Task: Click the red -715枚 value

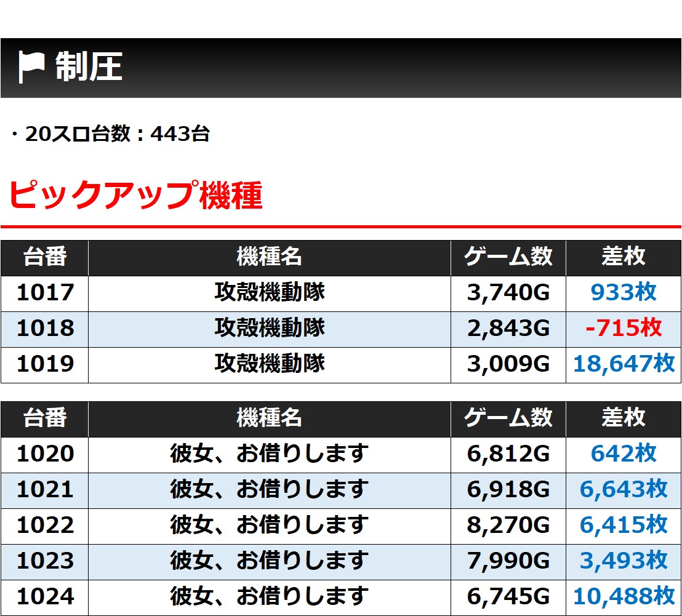Action: pos(624,328)
